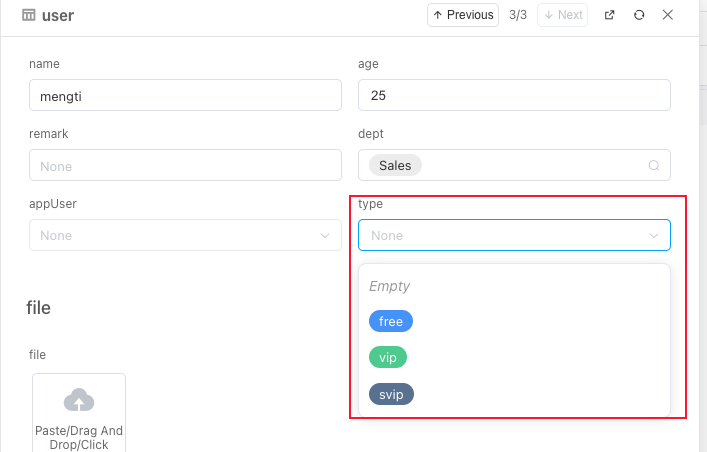The image size is (707, 452).
Task: Open the record in a new window
Action: [x=609, y=15]
